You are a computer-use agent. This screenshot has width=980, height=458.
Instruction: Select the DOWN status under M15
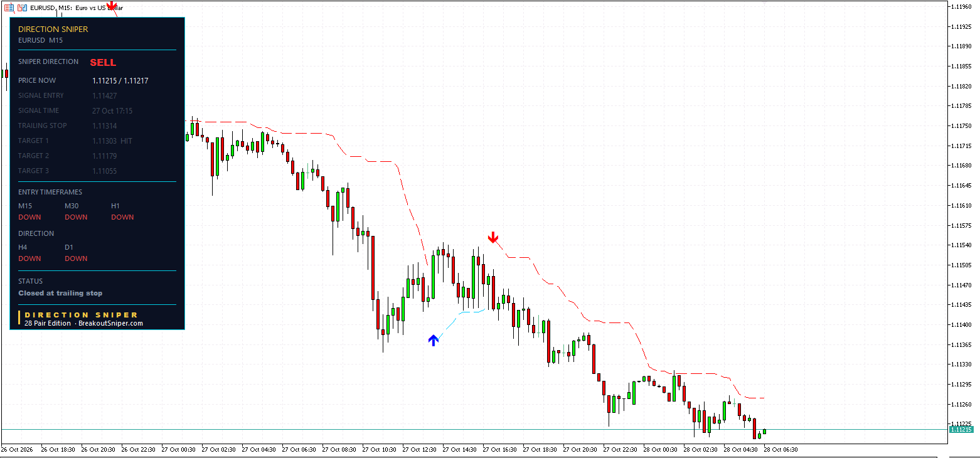[29, 217]
